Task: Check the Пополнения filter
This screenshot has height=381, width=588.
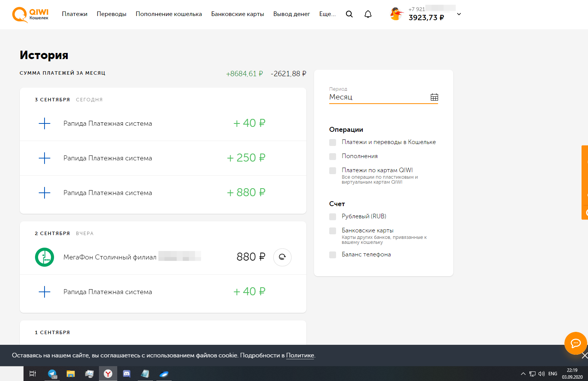Action: (x=333, y=156)
